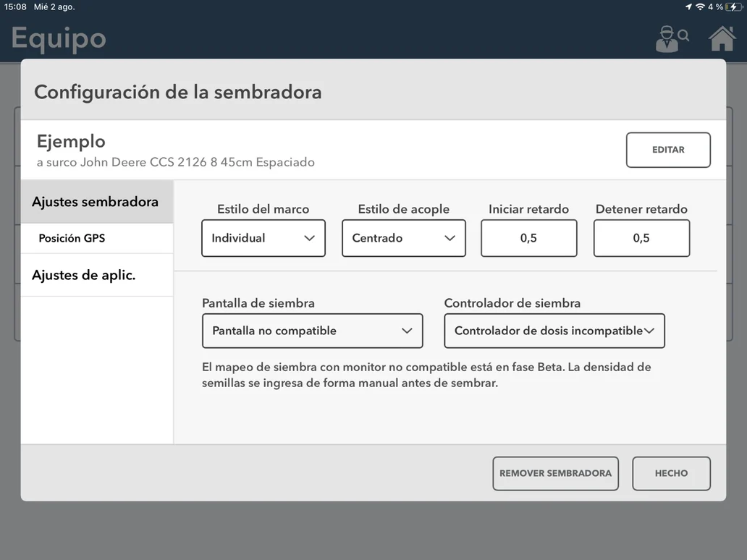Switch to the Ajustes sembradora tab
Screen dimensions: 747x560
click(96, 202)
